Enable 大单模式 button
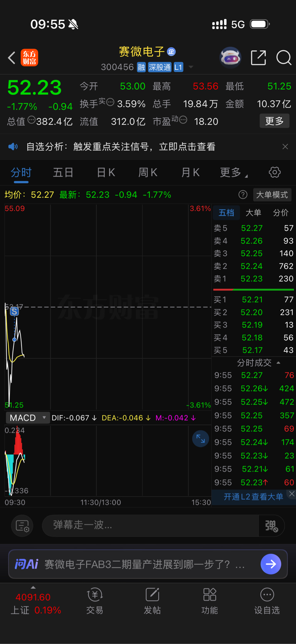The image size is (296, 644). (272, 195)
